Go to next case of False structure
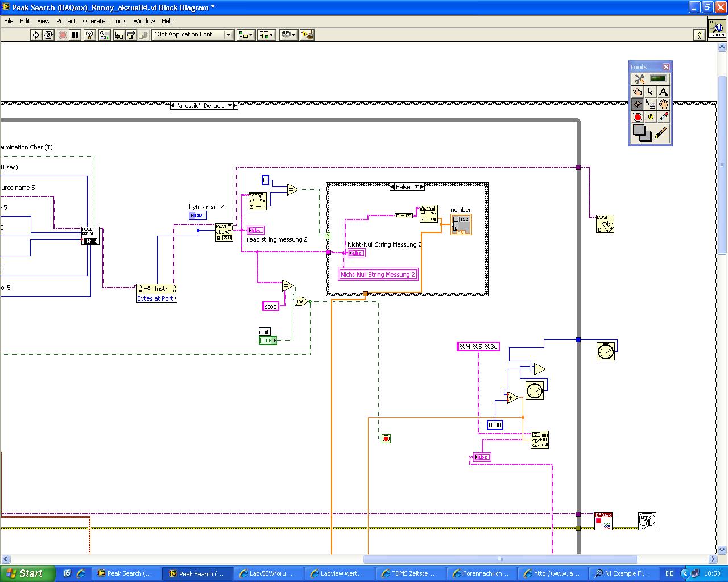Screen dimensions: 728x582 [422, 187]
